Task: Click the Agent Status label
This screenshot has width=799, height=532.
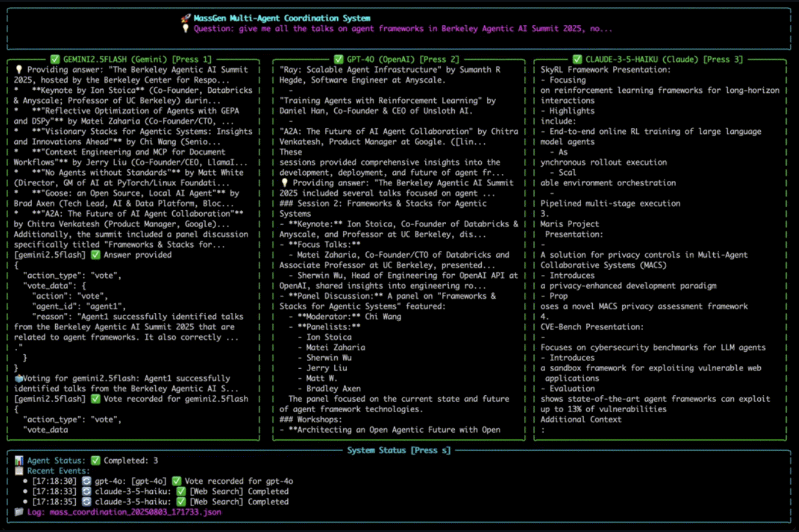Action: tap(56, 460)
